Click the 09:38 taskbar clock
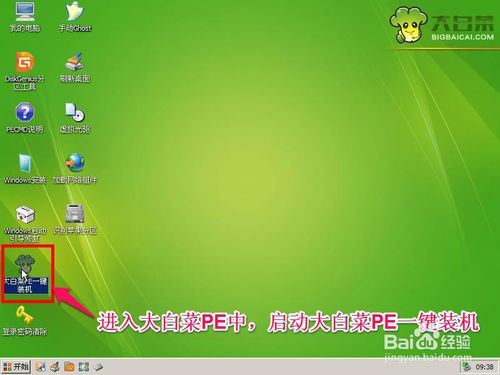This screenshot has width=500, height=375. [x=484, y=367]
